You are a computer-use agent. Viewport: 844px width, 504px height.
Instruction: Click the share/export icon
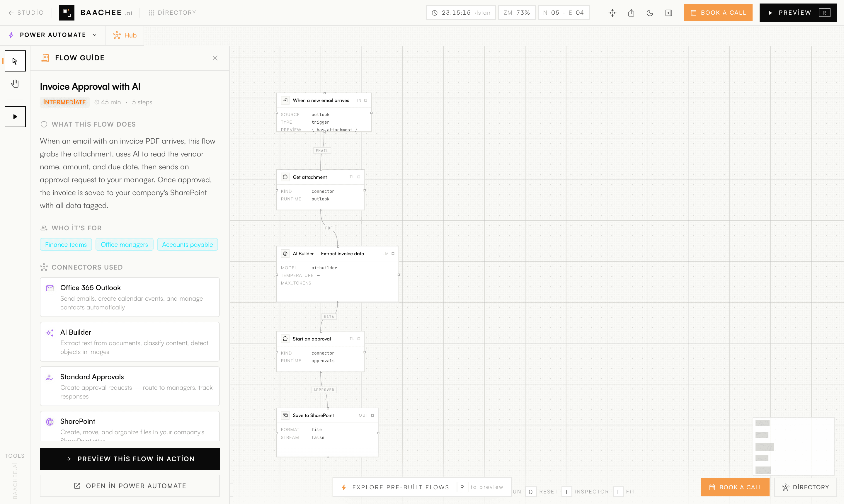[631, 13]
